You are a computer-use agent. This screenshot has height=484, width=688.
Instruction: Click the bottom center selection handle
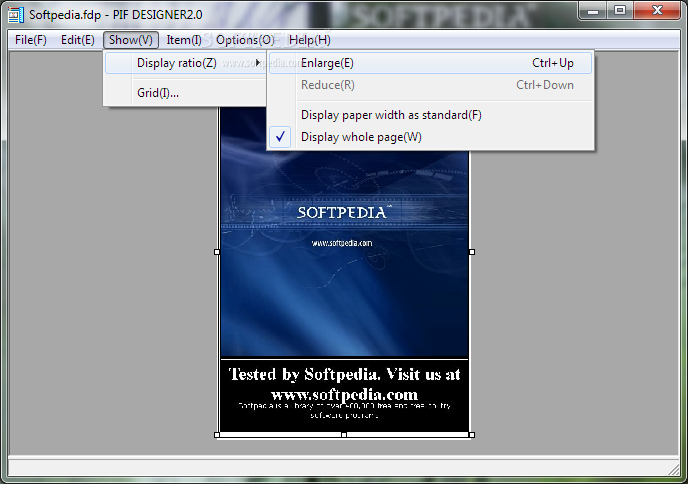coord(344,434)
